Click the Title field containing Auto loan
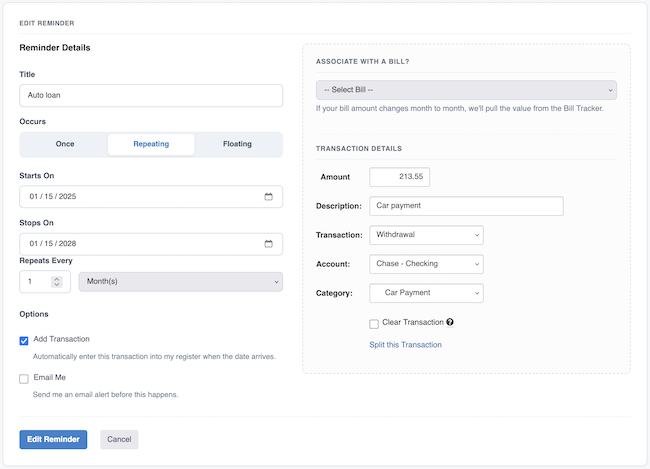 (x=151, y=95)
